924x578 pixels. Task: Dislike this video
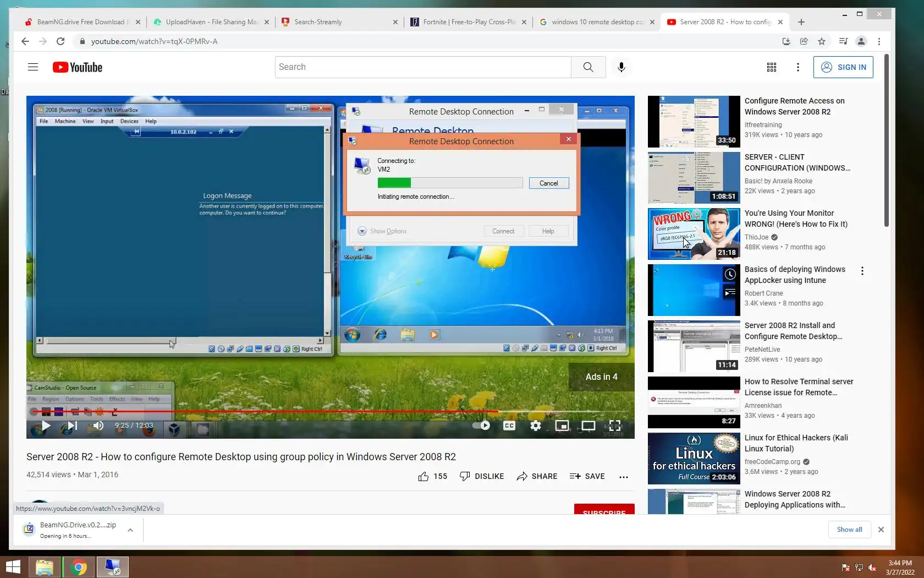(x=482, y=476)
